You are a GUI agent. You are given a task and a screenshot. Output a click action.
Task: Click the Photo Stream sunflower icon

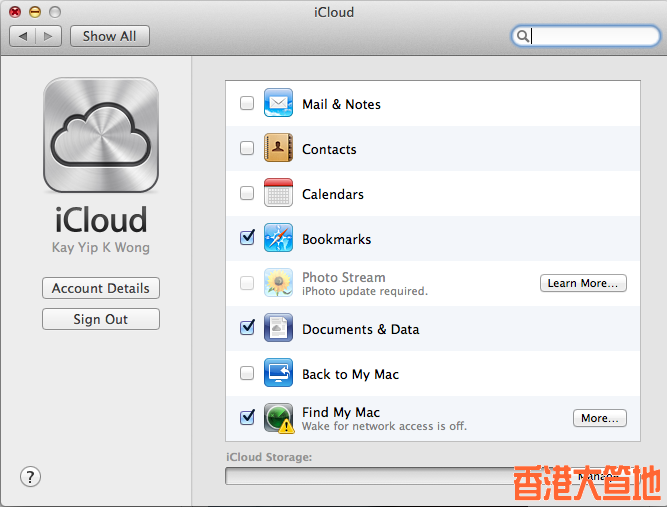coord(278,282)
